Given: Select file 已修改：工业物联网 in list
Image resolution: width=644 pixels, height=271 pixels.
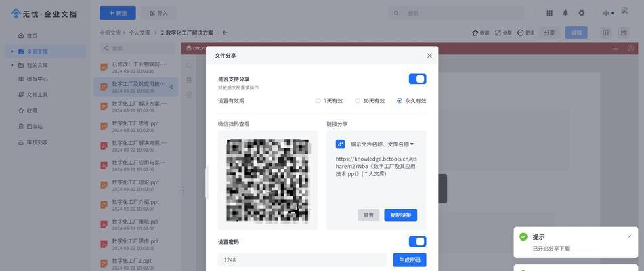Looking at the screenshot, I should [x=136, y=67].
